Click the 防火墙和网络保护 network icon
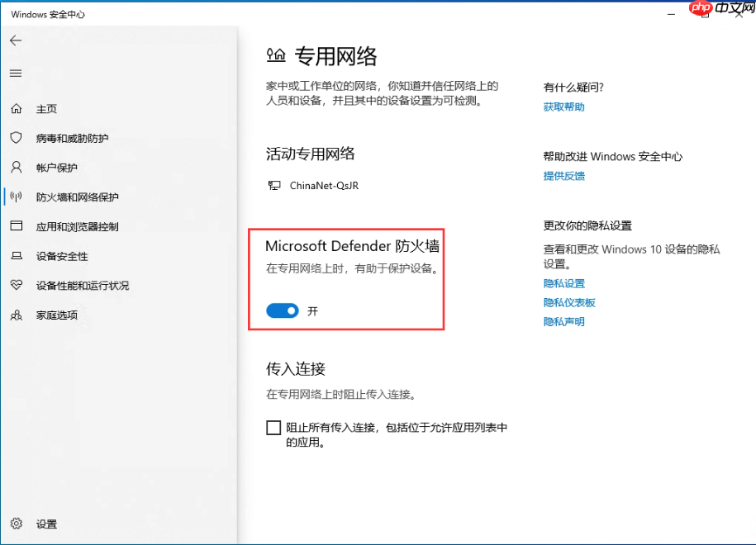Screen dimensions: 756x545 click(17, 197)
